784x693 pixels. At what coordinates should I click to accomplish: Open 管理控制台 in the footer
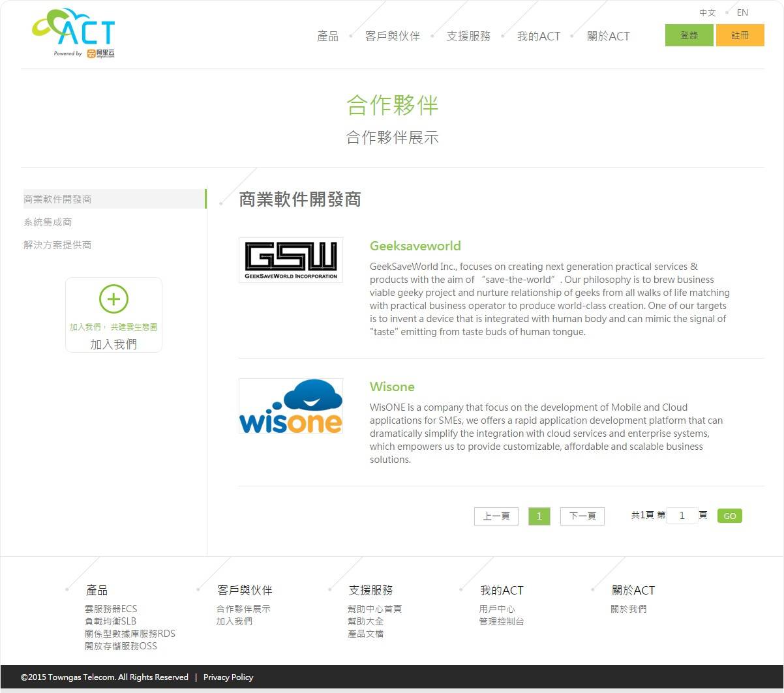[x=500, y=621]
